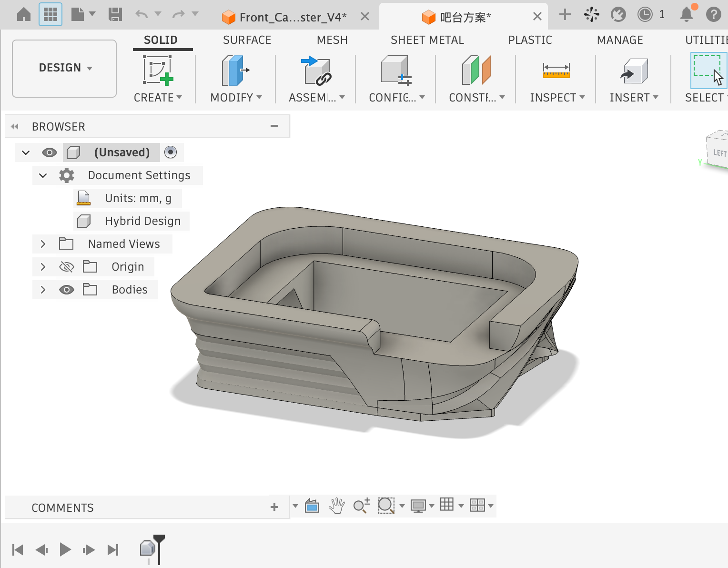The width and height of the screenshot is (728, 568).
Task: Go to the Home data panel icon
Action: 23,14
